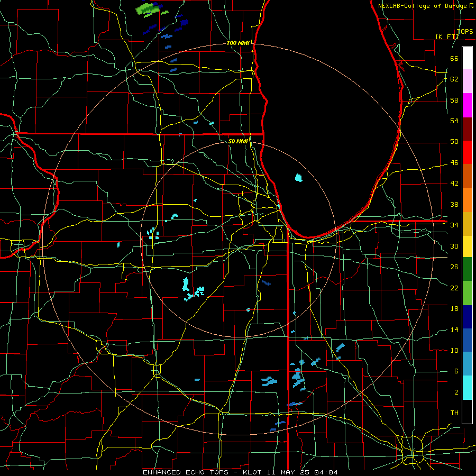Click the "14" legend value
This screenshot has width=476, height=476.
(454, 329)
